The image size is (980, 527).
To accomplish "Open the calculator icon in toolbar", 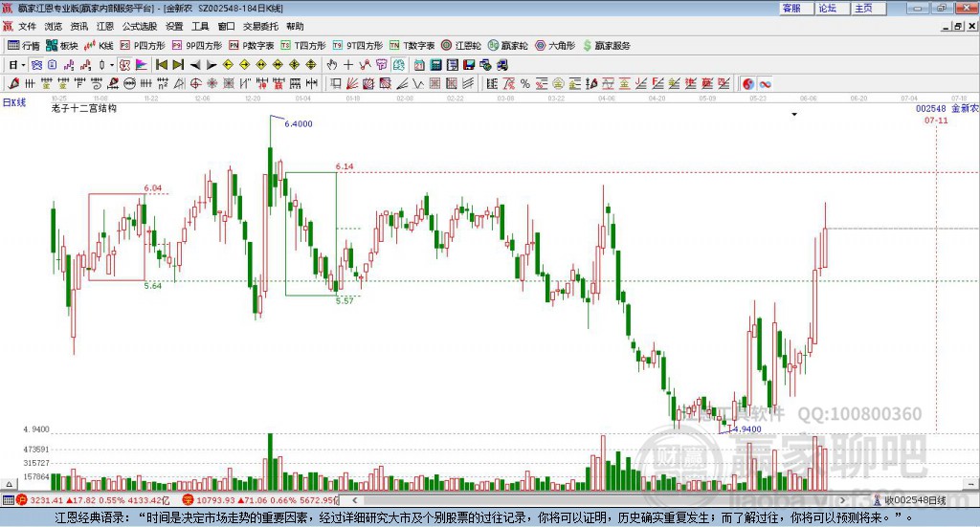I will [436, 65].
